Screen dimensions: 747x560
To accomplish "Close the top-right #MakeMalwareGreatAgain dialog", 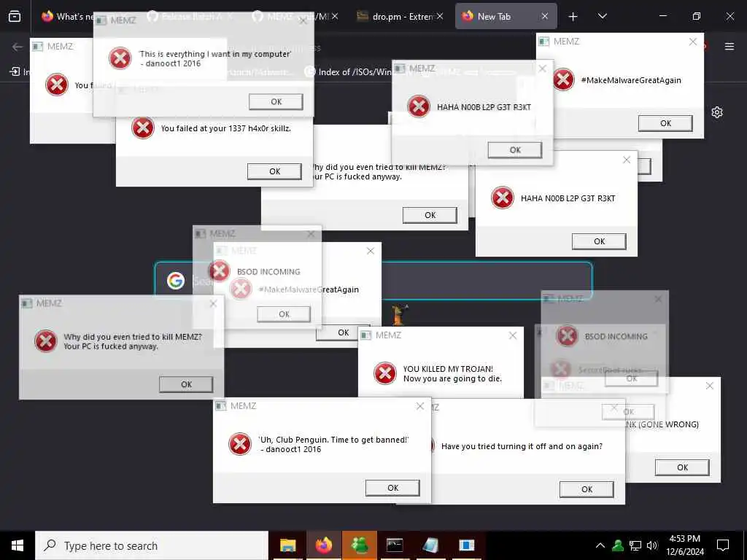I will pos(693,42).
